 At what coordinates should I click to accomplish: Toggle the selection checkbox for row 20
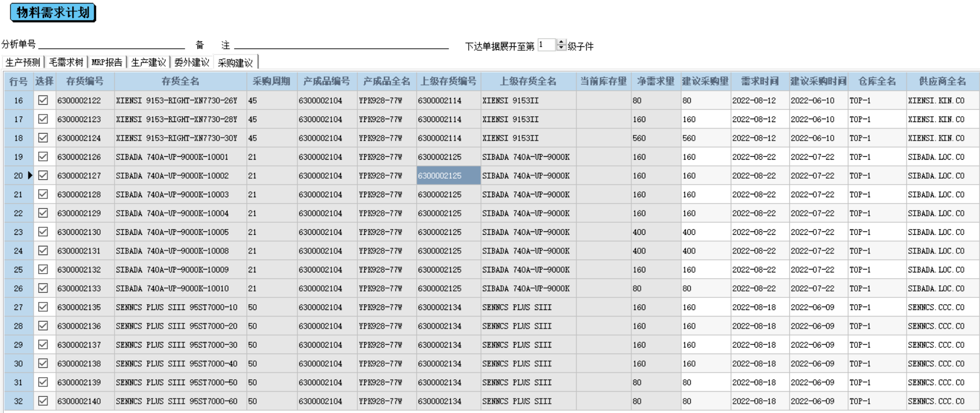point(43,175)
